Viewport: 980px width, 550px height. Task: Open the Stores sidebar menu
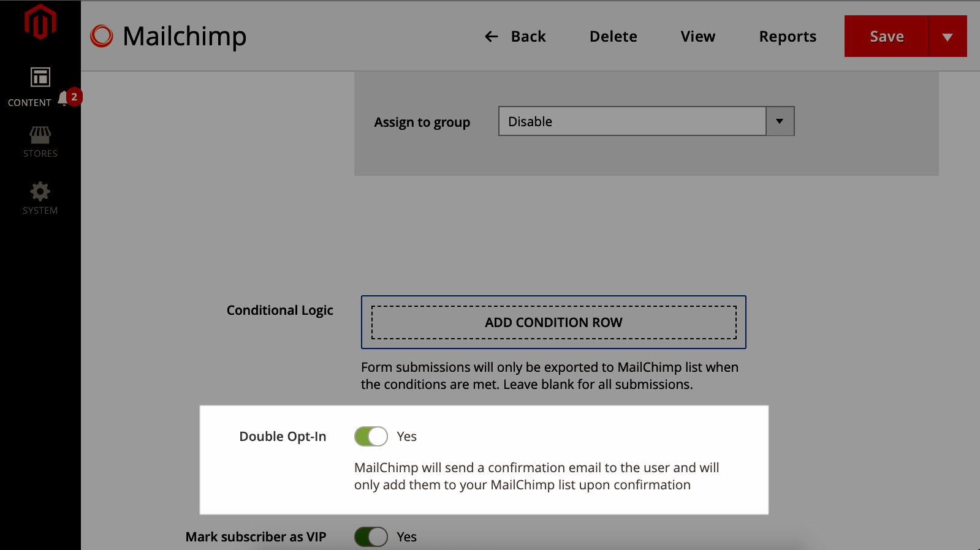40,142
